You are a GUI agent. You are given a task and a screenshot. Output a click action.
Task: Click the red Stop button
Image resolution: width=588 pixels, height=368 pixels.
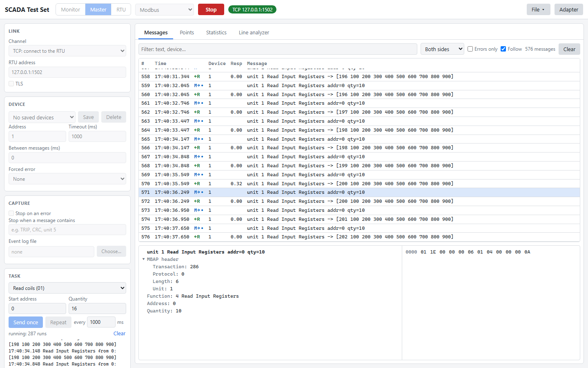click(211, 9)
